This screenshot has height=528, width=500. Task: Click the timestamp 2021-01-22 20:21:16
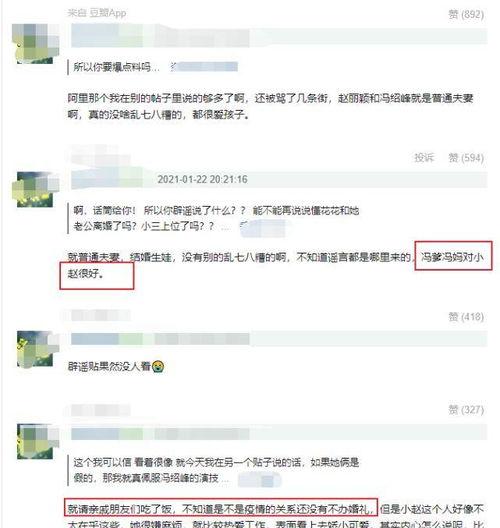click(202, 179)
